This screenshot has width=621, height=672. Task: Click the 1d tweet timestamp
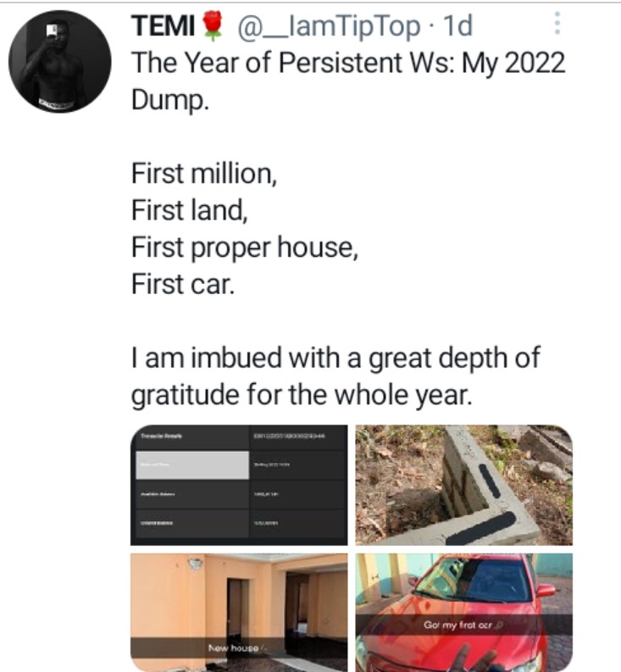[x=457, y=26]
